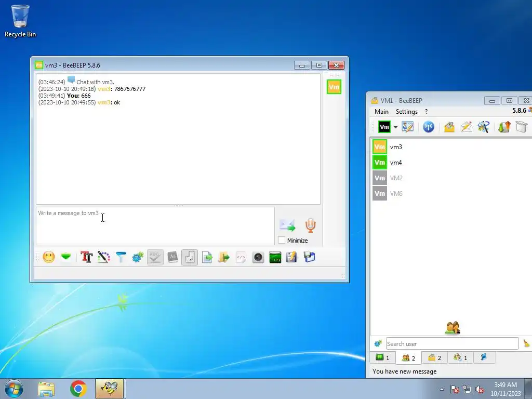Open the Main menu in VM1 window

click(381, 112)
